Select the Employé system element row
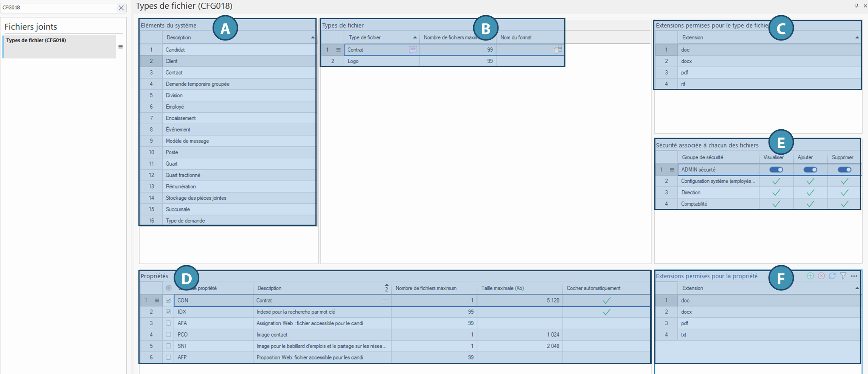Viewport: 868px width, 374px height. tap(175, 107)
